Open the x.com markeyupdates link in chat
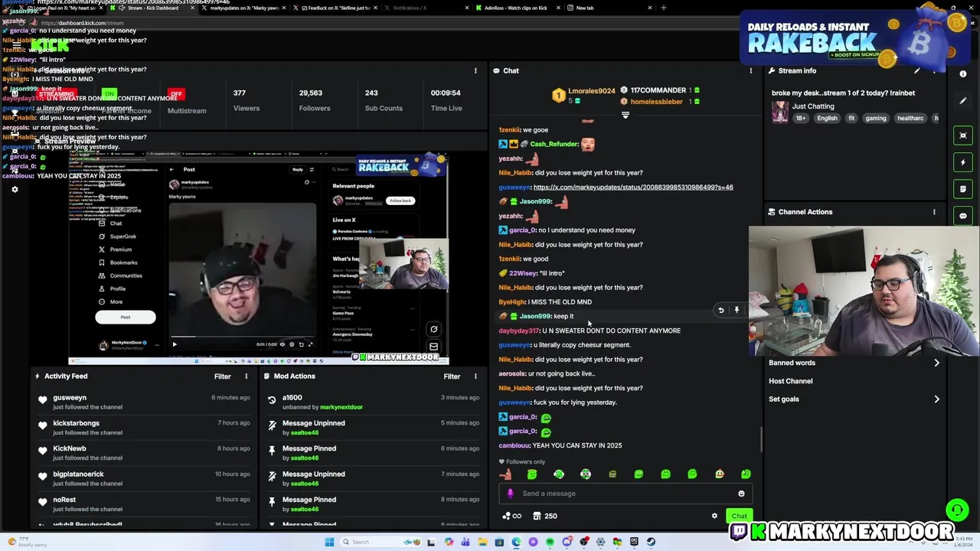 633,187
